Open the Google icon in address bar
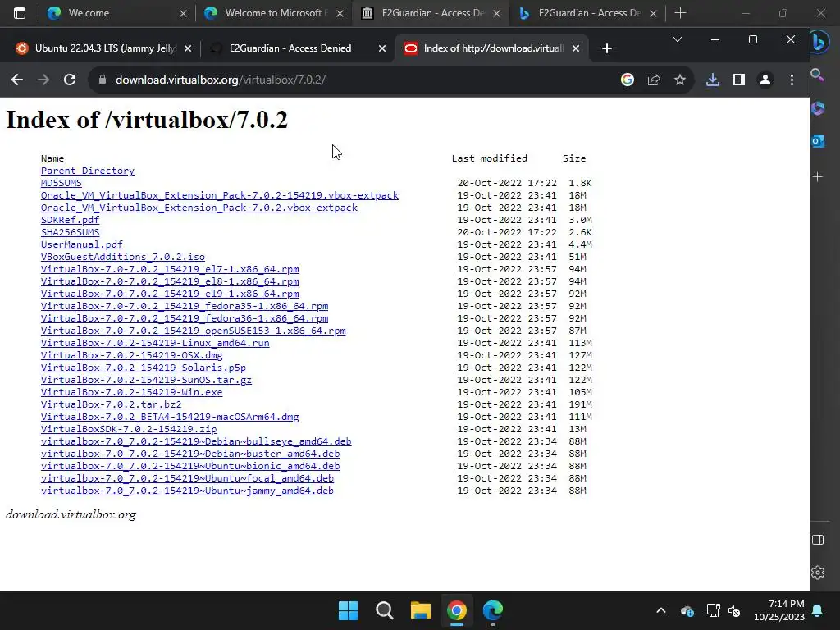The image size is (840, 630). [x=628, y=80]
